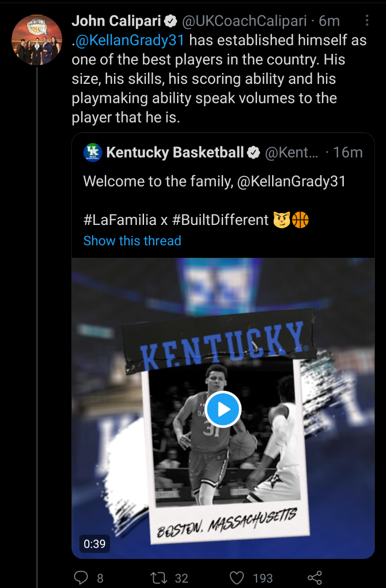Play the Kentucky welcome video
This screenshot has height=588, width=386.
(223, 410)
